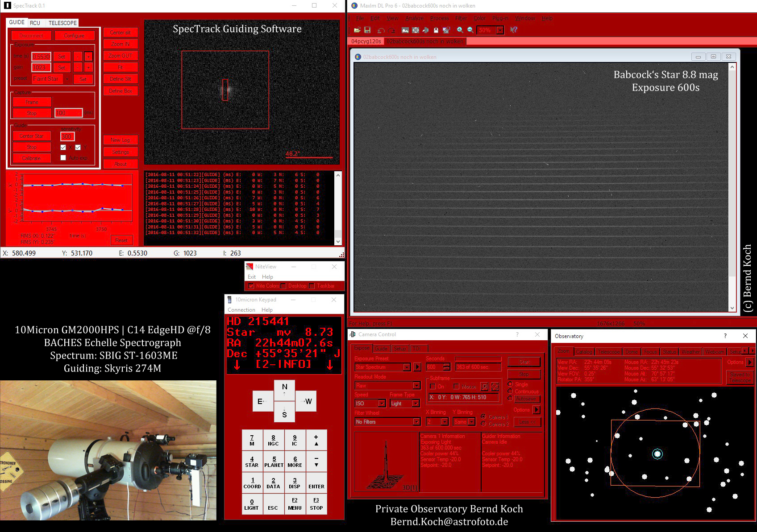Click the Zoom In magnifier in MaxIm DL
Screen dimensions: 757x532
tap(460, 30)
